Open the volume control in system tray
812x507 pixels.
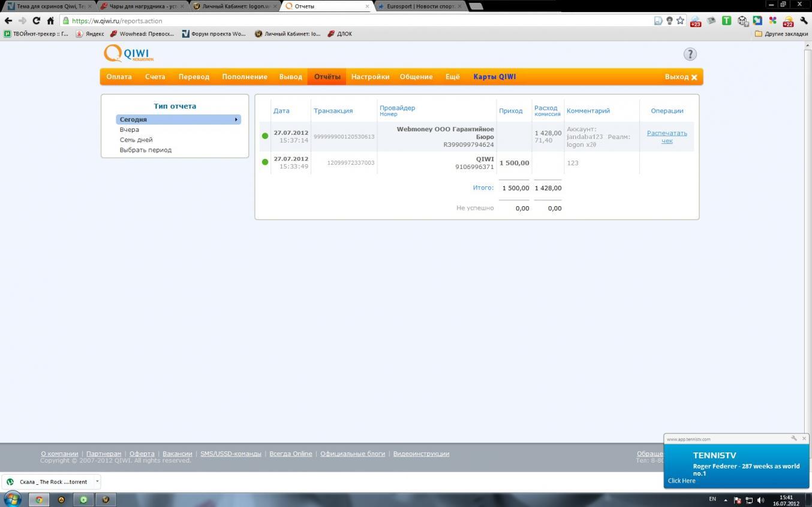760,500
